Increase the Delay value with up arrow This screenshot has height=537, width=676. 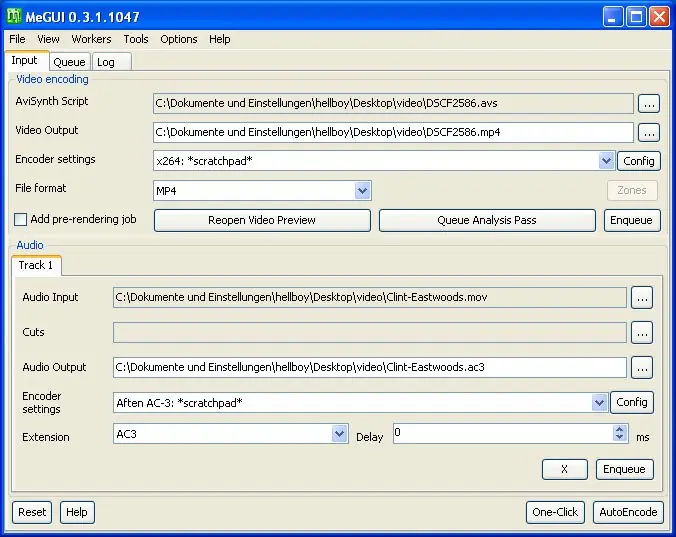(x=620, y=429)
